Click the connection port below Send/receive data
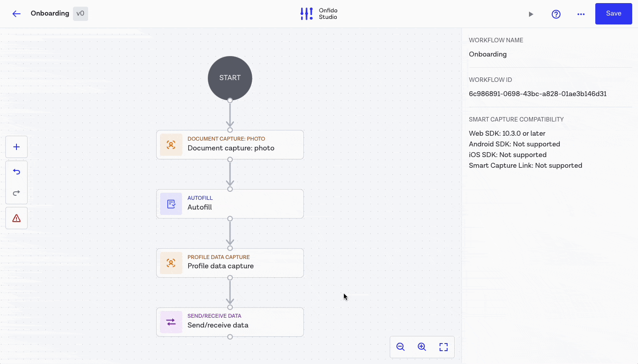The width and height of the screenshot is (638, 364). [x=230, y=337]
